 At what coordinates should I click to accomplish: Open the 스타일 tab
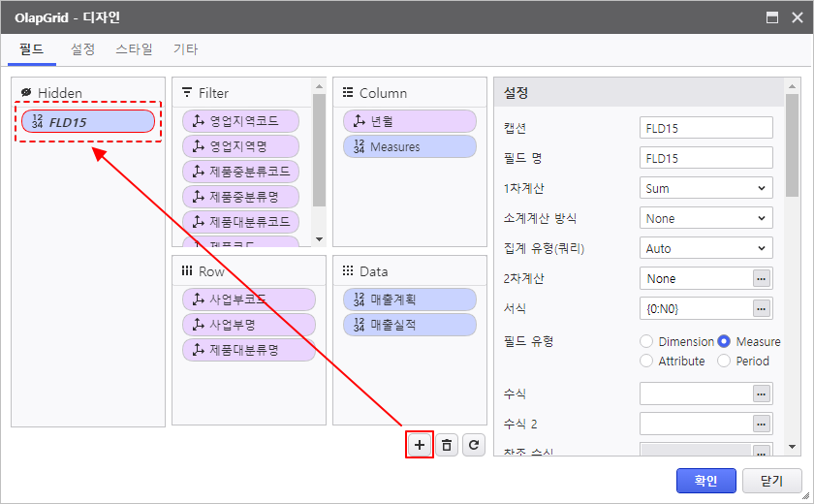click(x=134, y=48)
